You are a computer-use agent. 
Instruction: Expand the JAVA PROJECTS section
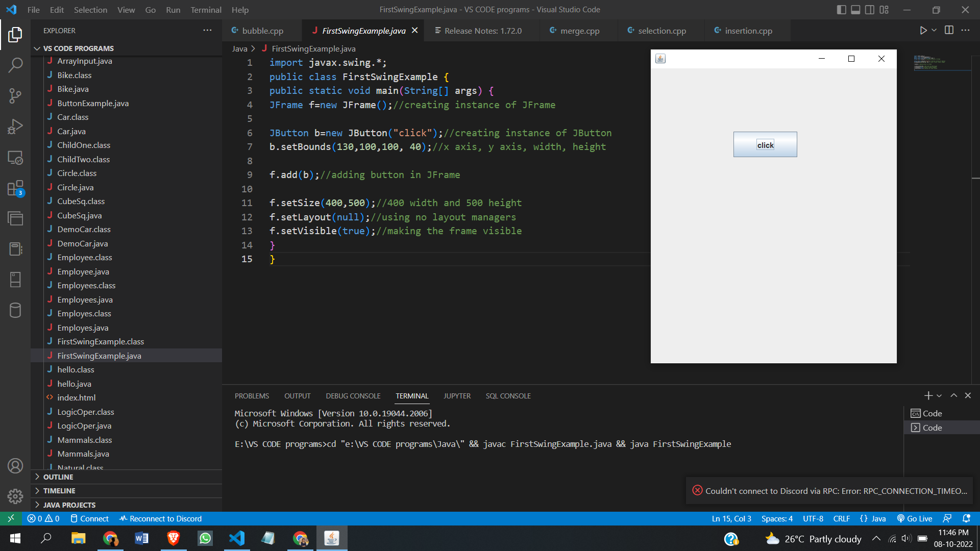tap(69, 505)
